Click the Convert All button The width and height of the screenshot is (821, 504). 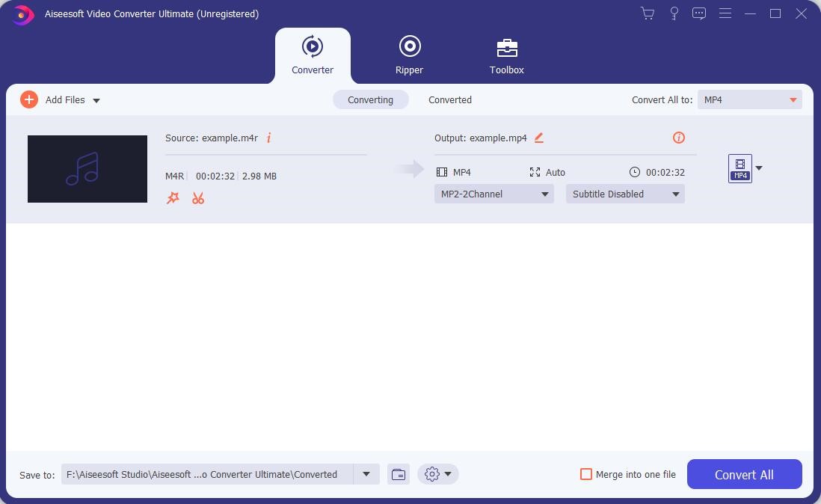[744, 474]
